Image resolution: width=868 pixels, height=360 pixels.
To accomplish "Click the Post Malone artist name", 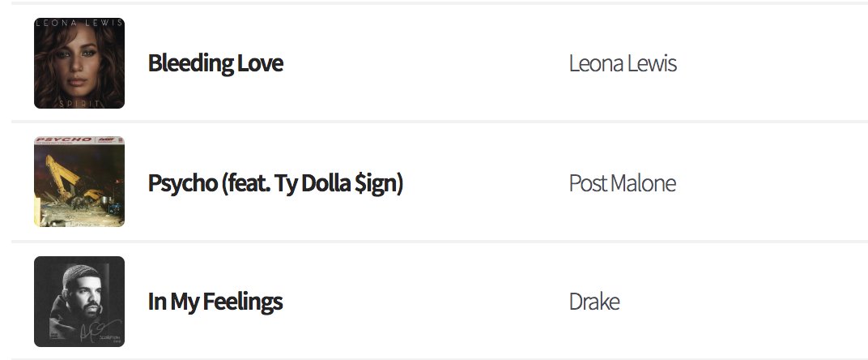I will tap(622, 183).
